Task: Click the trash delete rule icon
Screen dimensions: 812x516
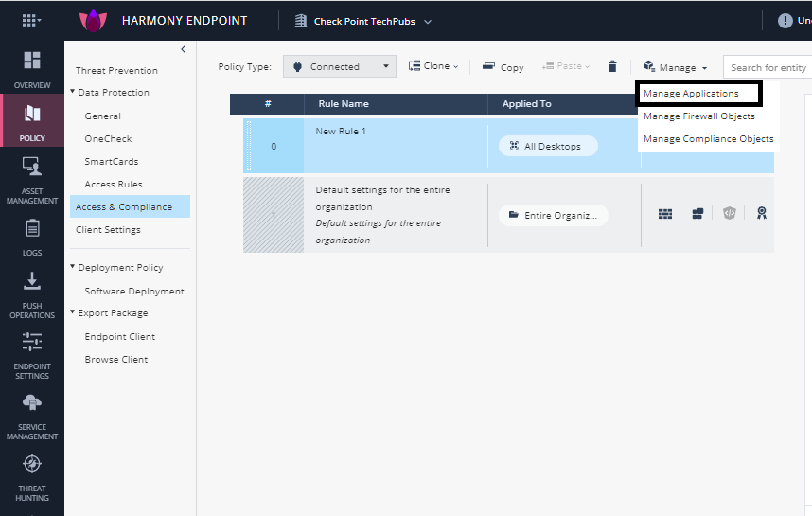Action: pos(612,66)
